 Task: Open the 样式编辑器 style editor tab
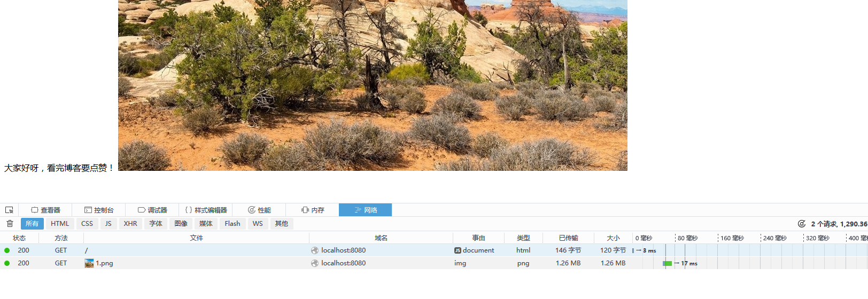pyautogui.click(x=206, y=210)
